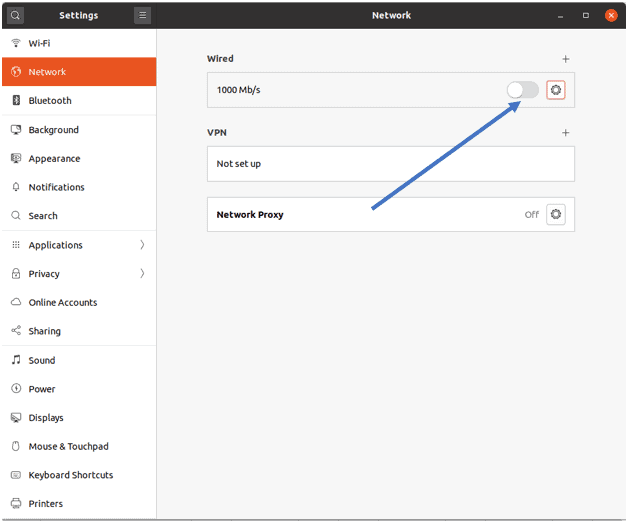Add a VPN connection with plus icon
The height and width of the screenshot is (521, 630).
tap(565, 133)
